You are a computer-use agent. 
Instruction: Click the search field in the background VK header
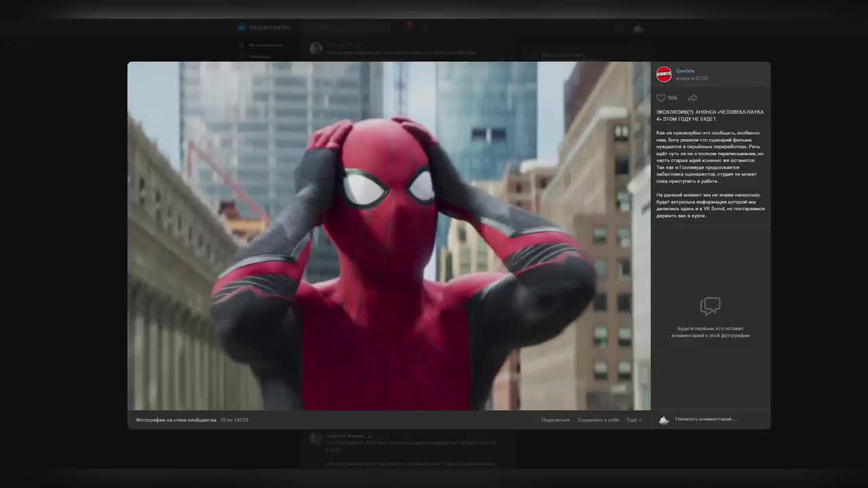(347, 28)
